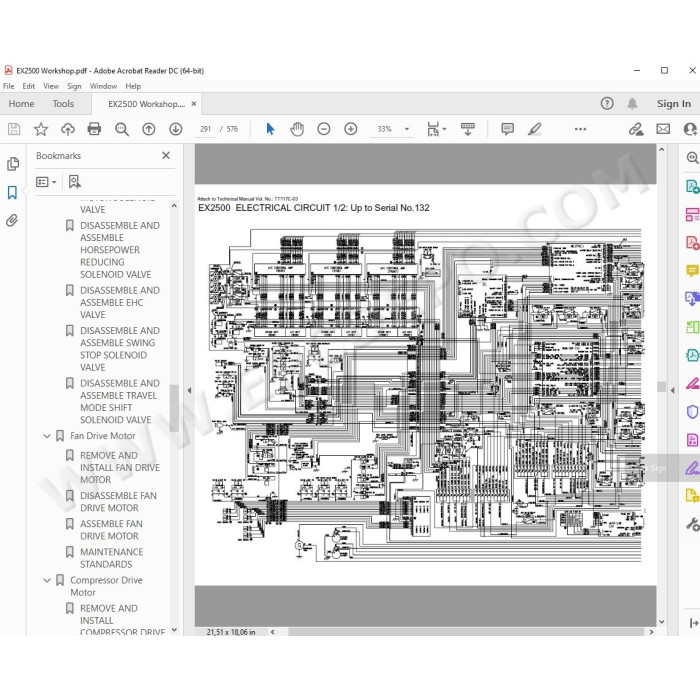Open the page fit options dropdown arrow
Viewport: 700px width, 700px height.
point(444,129)
